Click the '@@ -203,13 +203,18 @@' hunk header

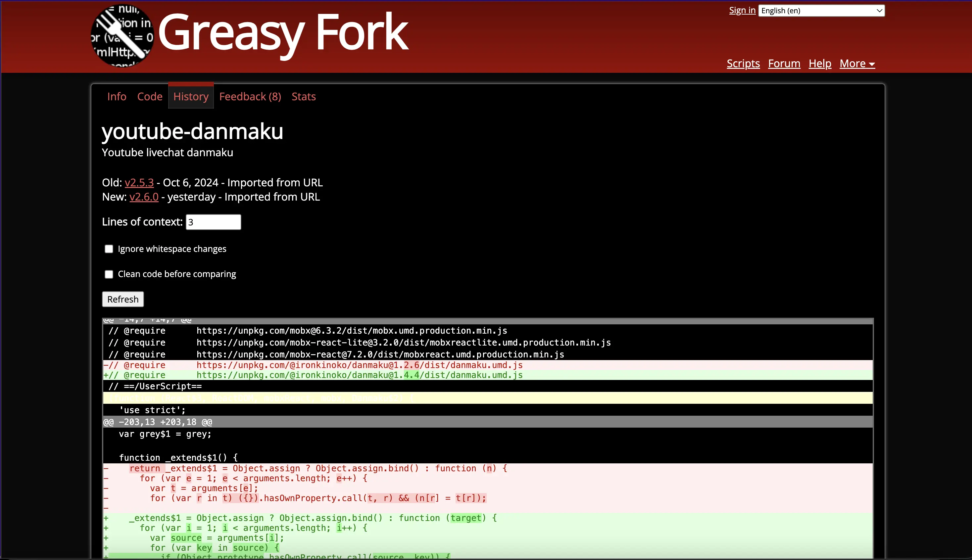pyautogui.click(x=488, y=422)
